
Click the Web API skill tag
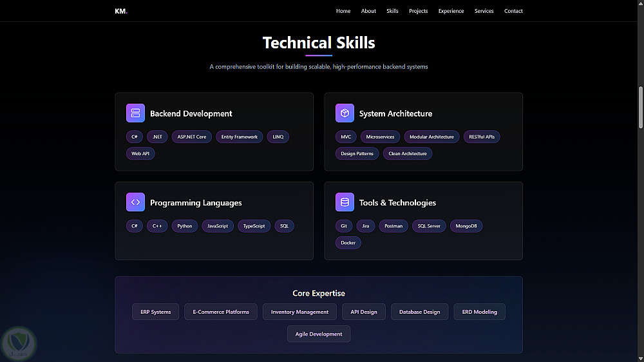pyautogui.click(x=140, y=154)
